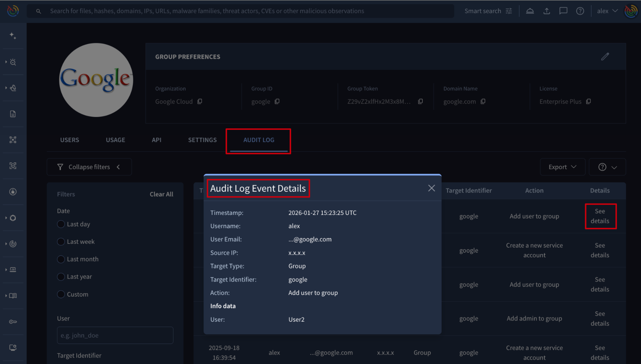
Task: Click the sparkle icon in left sidebar
Action: (x=13, y=36)
